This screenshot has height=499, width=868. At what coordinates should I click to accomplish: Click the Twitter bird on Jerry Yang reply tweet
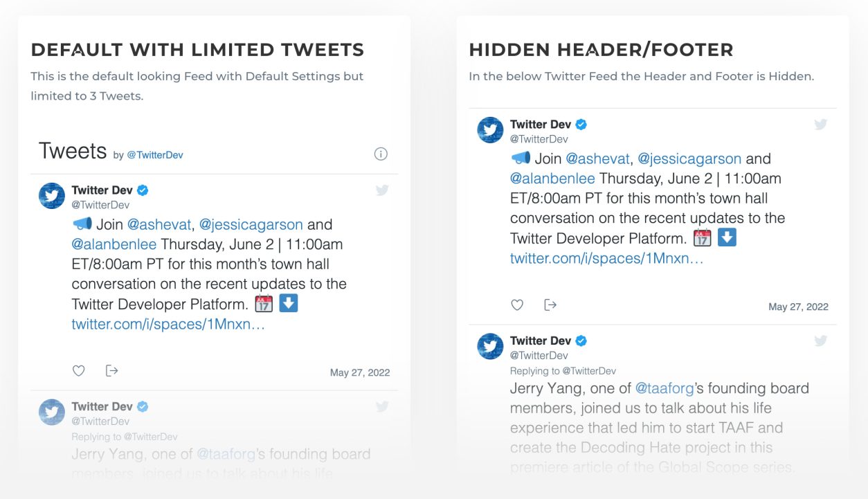pos(820,341)
